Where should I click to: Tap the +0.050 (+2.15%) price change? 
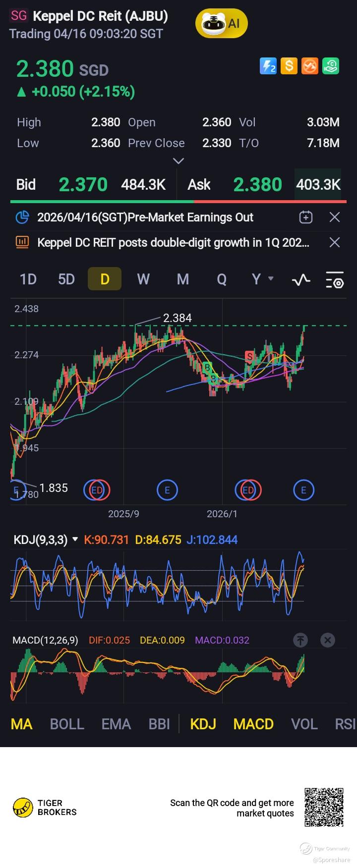click(76, 92)
